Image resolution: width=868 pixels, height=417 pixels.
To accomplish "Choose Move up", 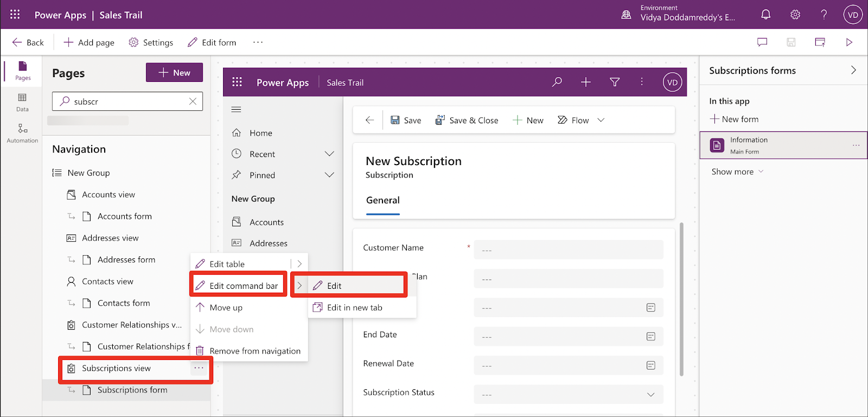I will point(226,307).
